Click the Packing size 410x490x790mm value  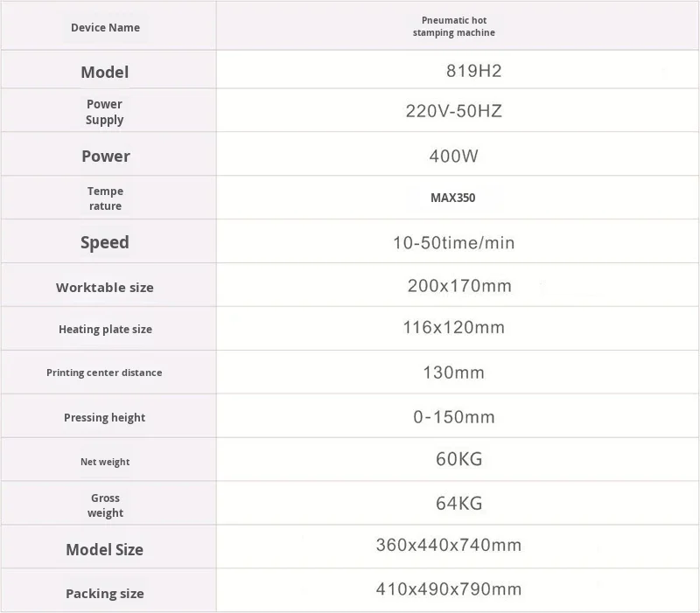point(449,589)
